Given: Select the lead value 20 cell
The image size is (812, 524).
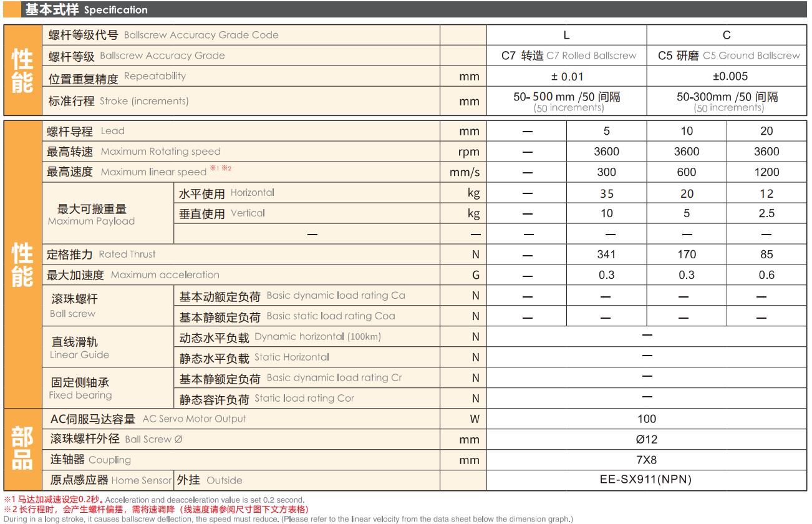Looking at the screenshot, I should (x=766, y=131).
